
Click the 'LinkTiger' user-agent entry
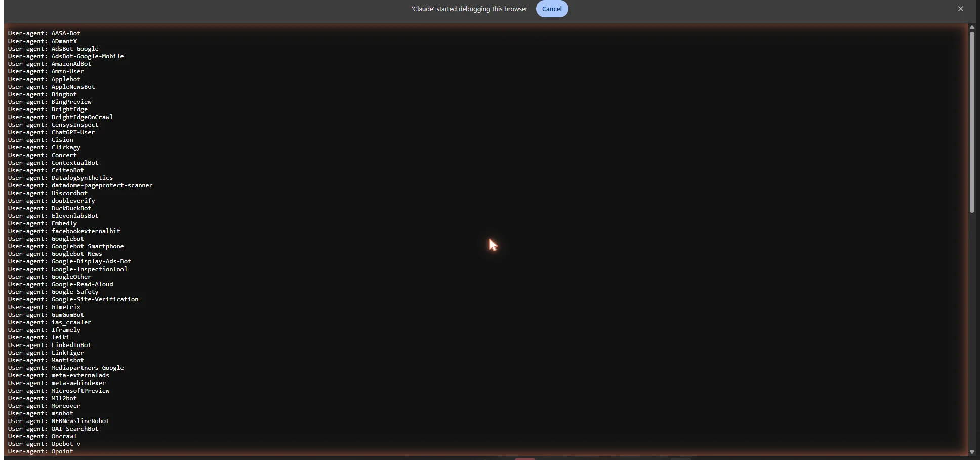46,353
